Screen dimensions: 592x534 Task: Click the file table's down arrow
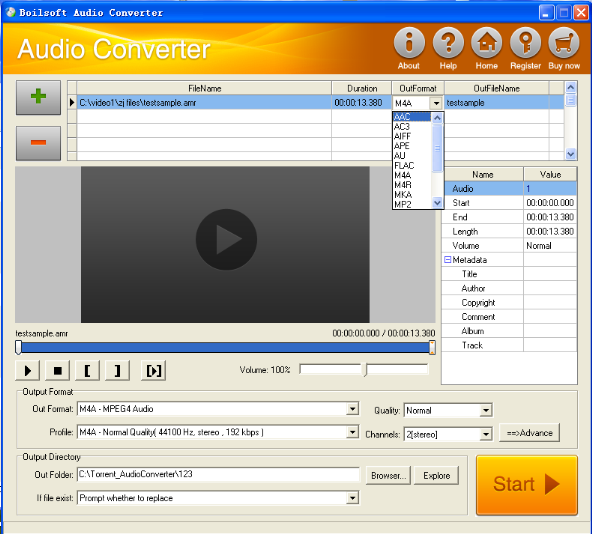coord(570,154)
